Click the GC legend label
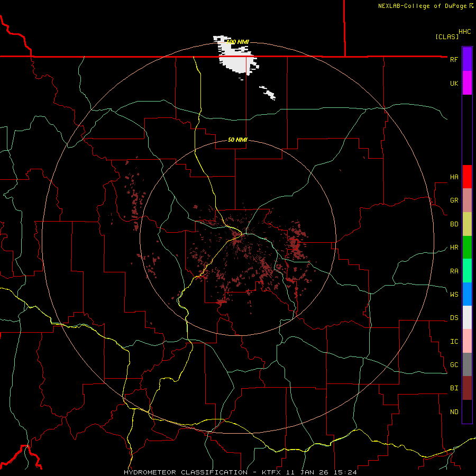The width and height of the screenshot is (476, 476). [x=454, y=365]
